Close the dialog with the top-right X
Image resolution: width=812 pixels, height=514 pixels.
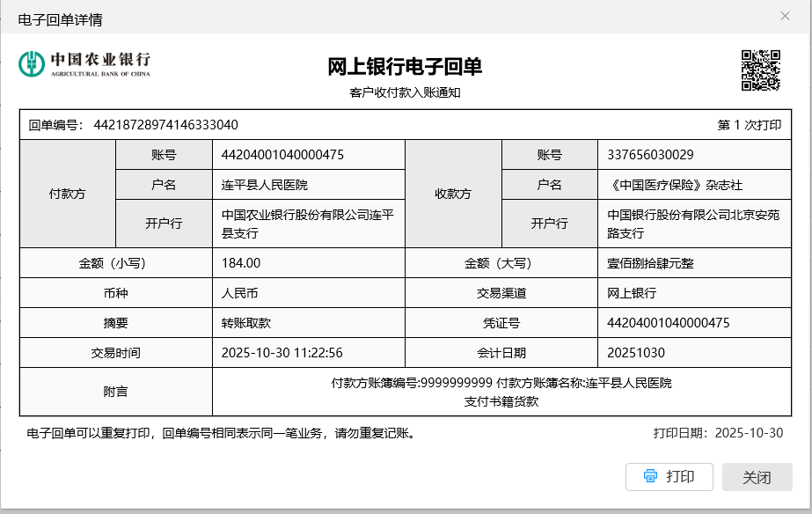pos(785,16)
